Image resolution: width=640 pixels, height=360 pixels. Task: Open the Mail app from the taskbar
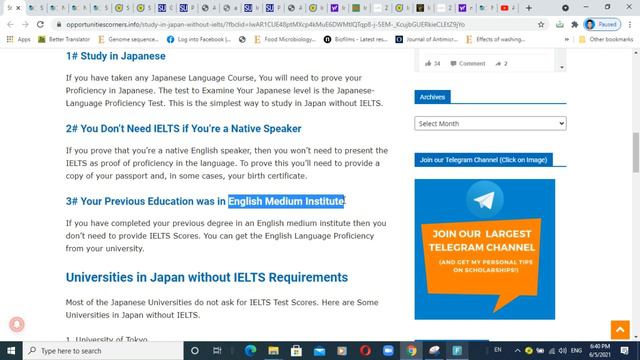[x=319, y=351]
